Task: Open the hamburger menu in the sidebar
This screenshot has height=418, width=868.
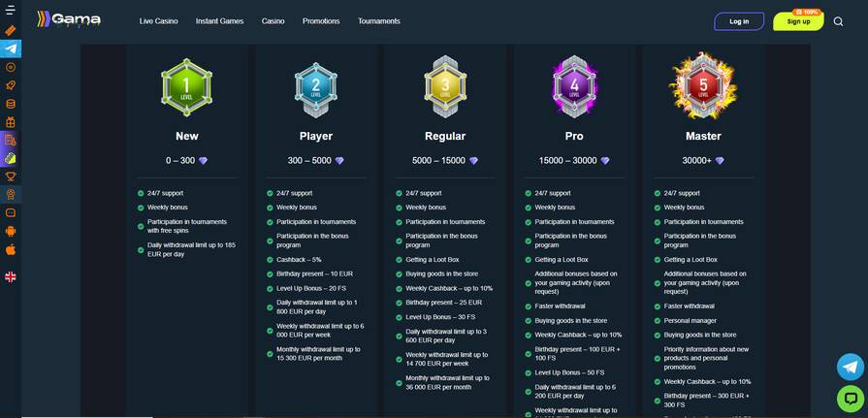Action: [x=11, y=12]
